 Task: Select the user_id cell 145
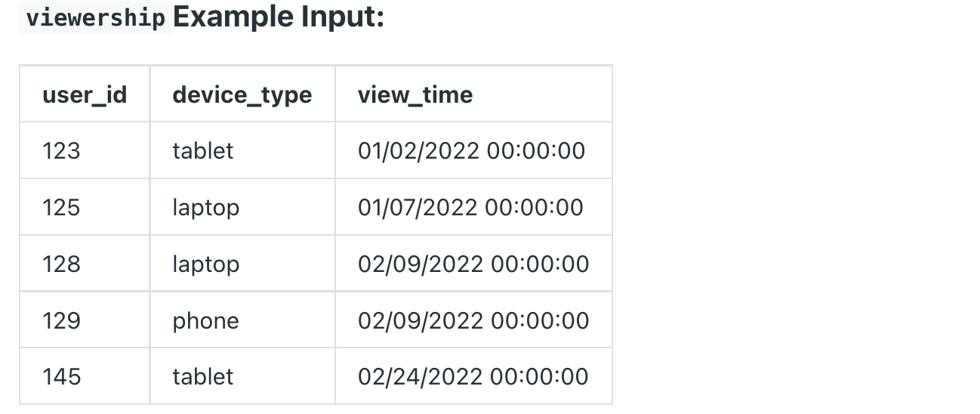(61, 376)
